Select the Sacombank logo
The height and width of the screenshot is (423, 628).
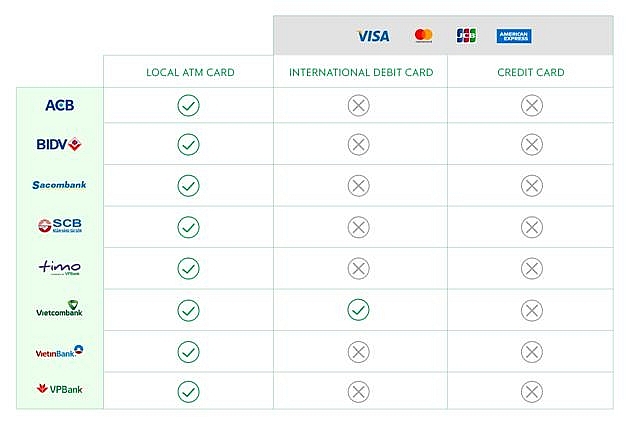pyautogui.click(x=59, y=185)
